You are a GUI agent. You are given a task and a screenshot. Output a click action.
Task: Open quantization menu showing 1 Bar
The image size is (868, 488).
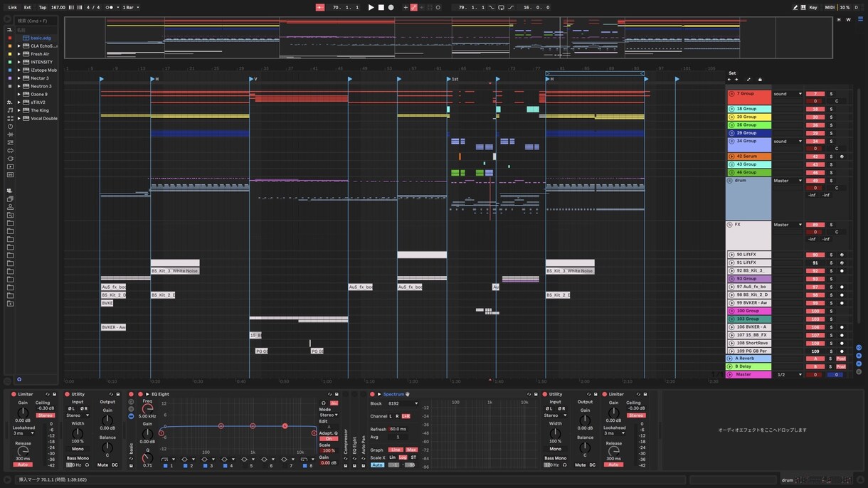(131, 7)
